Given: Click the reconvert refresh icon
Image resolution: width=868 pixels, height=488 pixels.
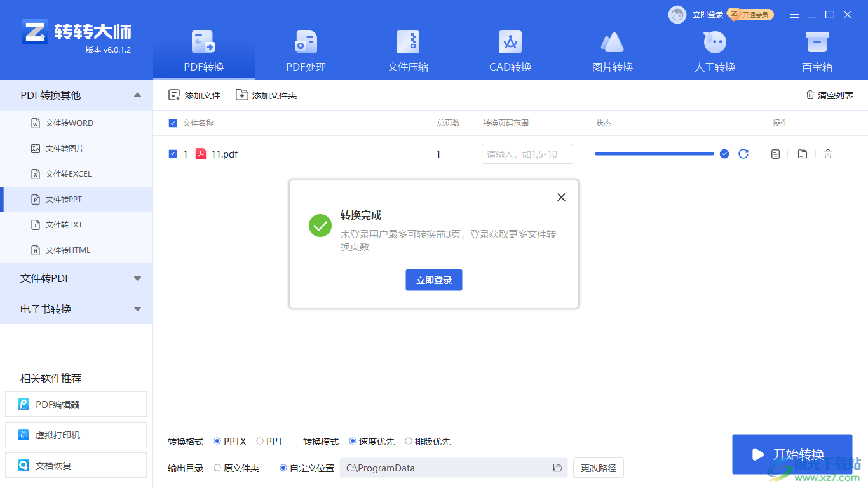Looking at the screenshot, I should point(743,154).
